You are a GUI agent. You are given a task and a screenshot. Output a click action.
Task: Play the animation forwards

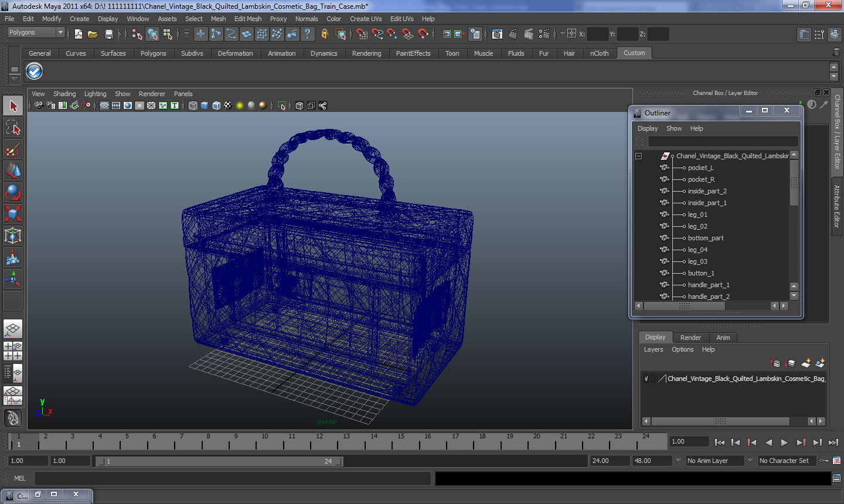784,442
